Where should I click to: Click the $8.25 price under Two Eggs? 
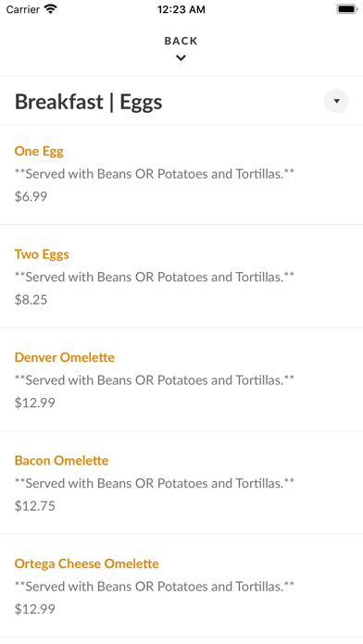pos(31,300)
